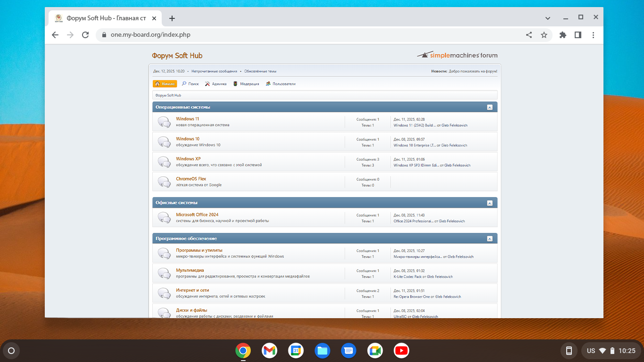The height and width of the screenshot is (362, 644).
Task: Open last post K-Lite Codec Pack
Action: [408, 277]
